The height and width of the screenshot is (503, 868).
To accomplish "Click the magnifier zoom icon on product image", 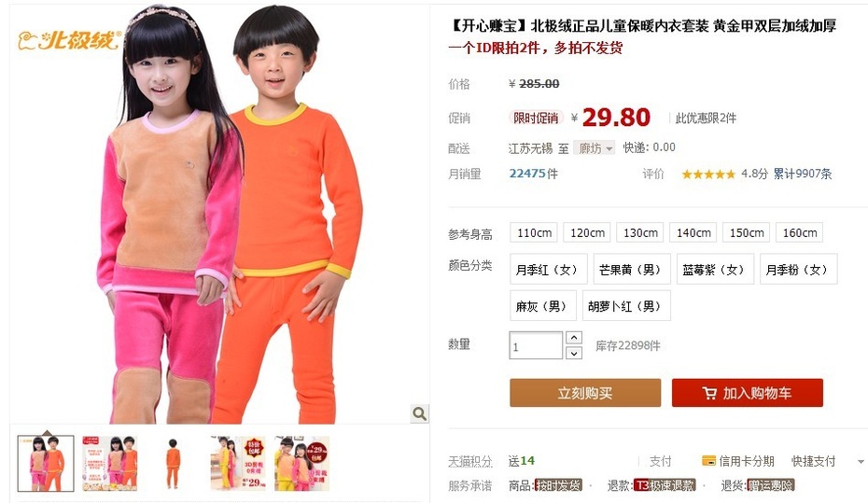I will click(x=419, y=413).
